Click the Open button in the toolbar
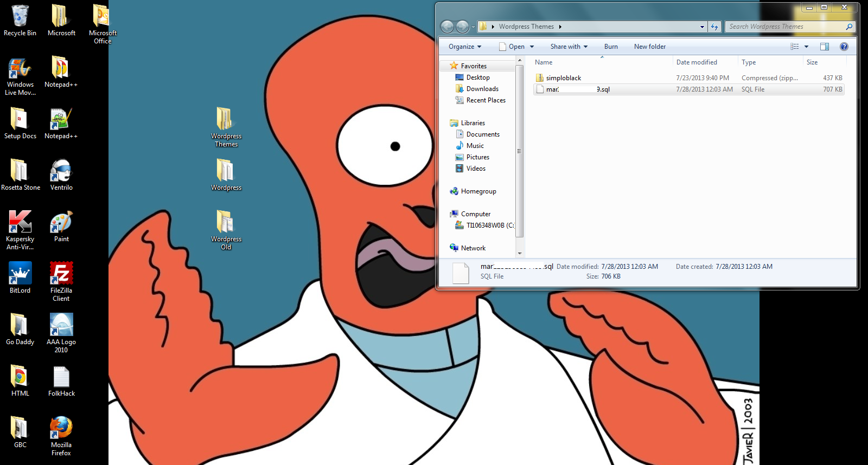Screen dimensions: 868x465 coord(512,47)
